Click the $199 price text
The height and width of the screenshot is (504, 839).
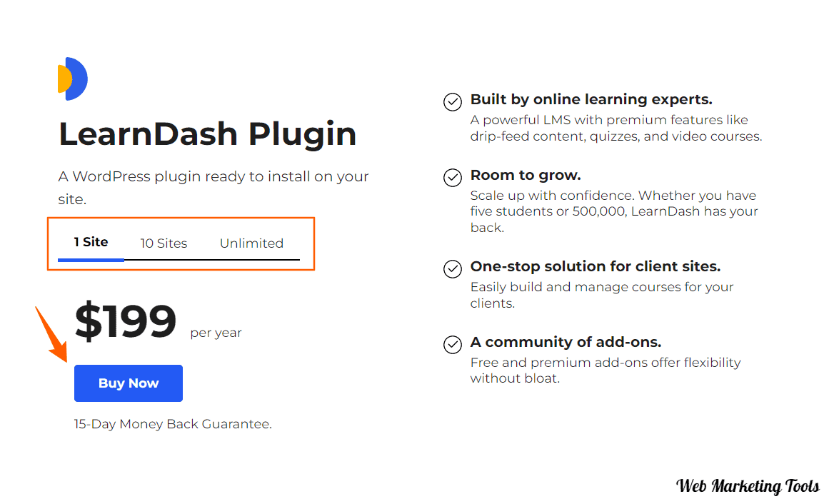[x=126, y=321]
